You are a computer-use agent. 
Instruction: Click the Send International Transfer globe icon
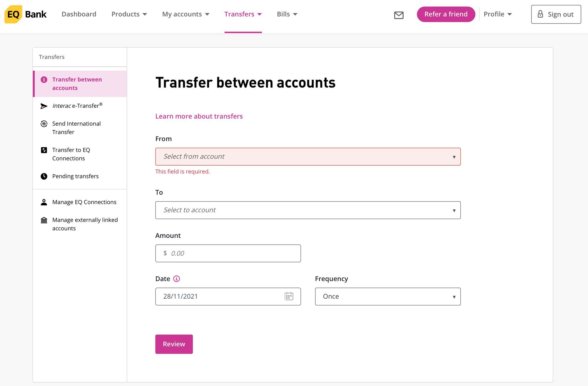(x=44, y=124)
